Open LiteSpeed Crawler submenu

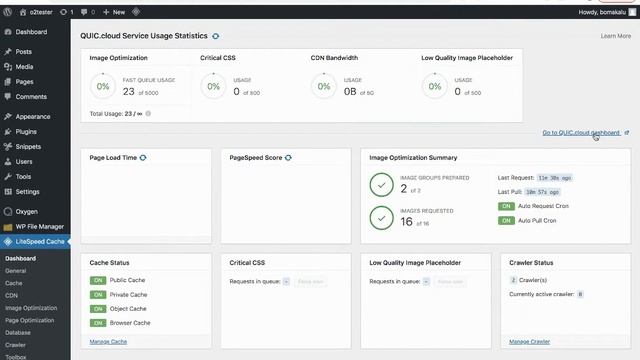(16, 345)
